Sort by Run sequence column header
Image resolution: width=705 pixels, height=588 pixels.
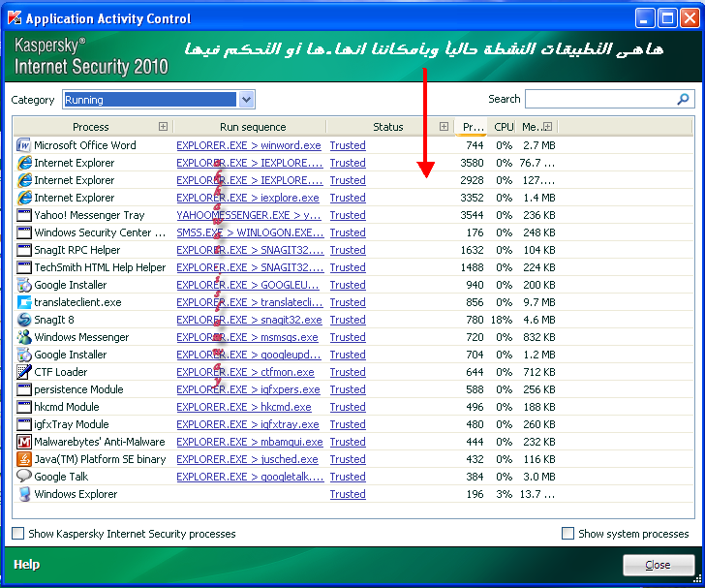pyautogui.click(x=253, y=127)
